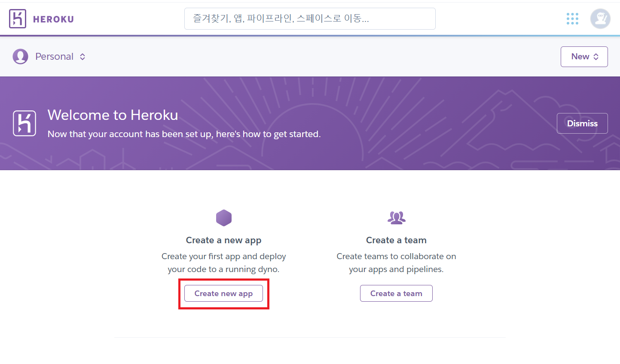
Task: Open the user avatar account menu
Action: [600, 19]
